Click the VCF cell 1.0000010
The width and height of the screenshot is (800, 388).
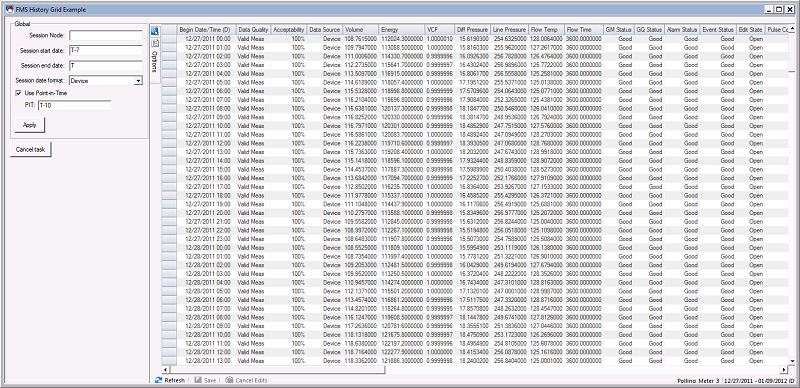click(440, 39)
